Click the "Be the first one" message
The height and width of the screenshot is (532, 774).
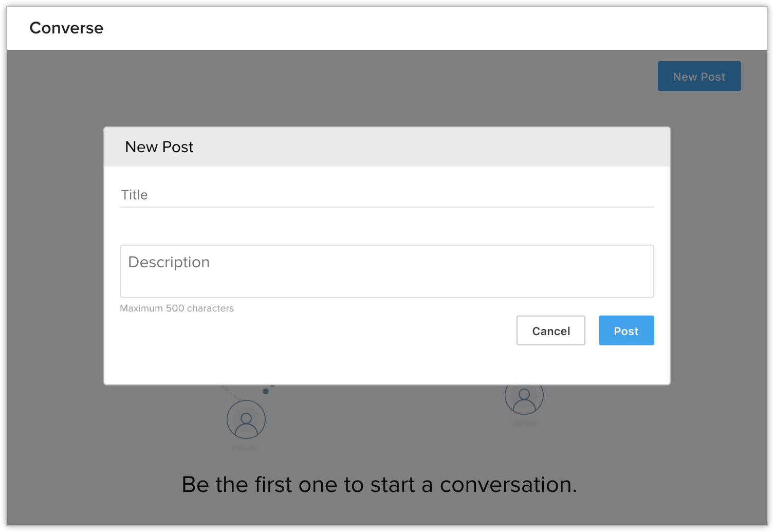(x=379, y=485)
